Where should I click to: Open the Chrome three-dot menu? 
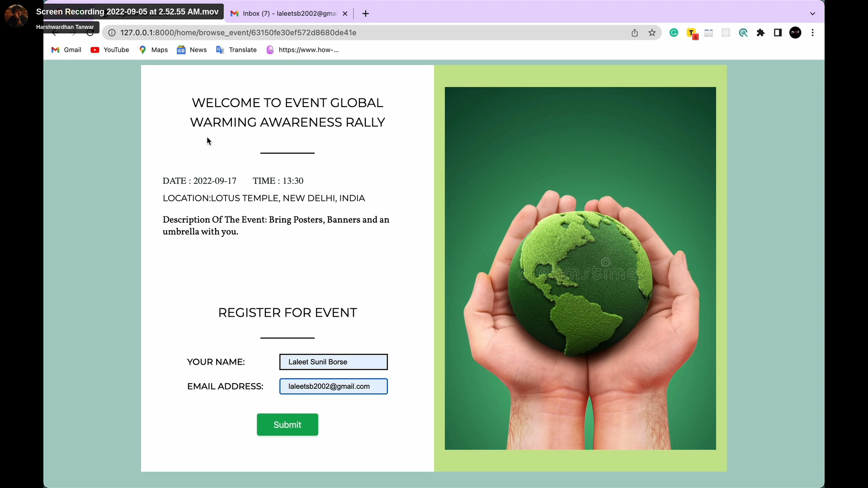click(813, 33)
